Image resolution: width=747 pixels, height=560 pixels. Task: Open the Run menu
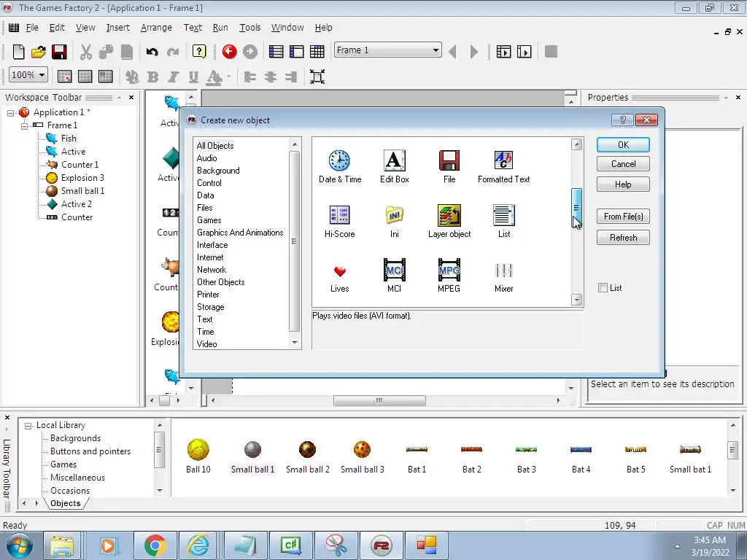click(x=220, y=28)
